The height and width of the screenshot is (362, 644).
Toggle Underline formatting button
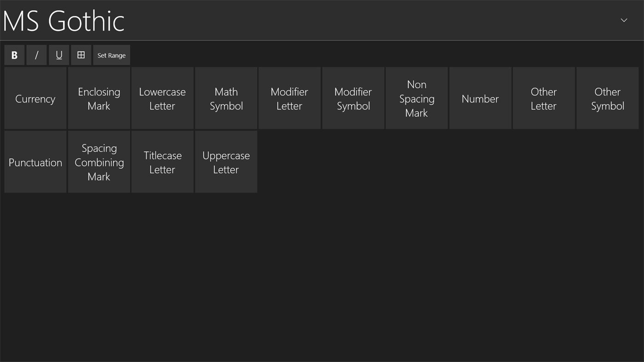[x=59, y=55]
